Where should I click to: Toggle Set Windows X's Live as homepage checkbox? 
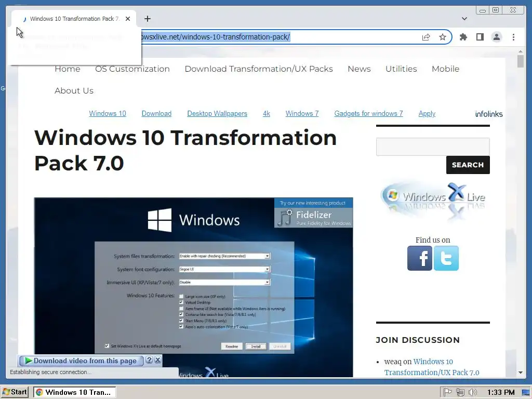pyautogui.click(x=107, y=346)
